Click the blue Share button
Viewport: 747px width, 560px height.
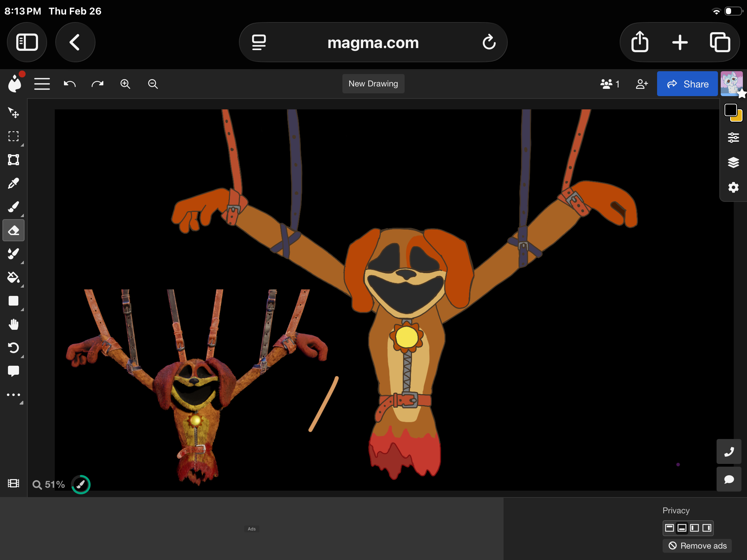(x=687, y=84)
